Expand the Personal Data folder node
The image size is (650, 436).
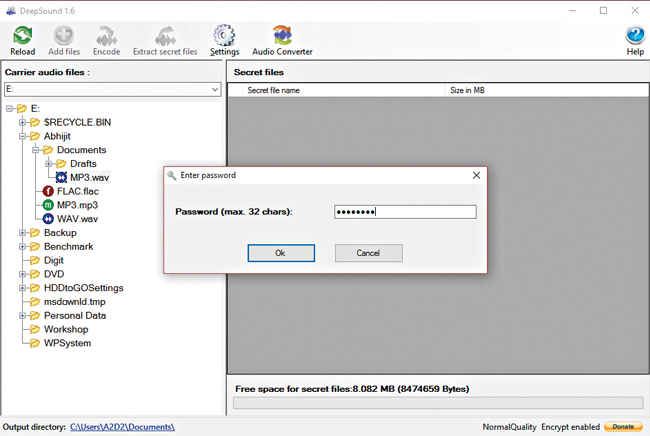[22, 315]
